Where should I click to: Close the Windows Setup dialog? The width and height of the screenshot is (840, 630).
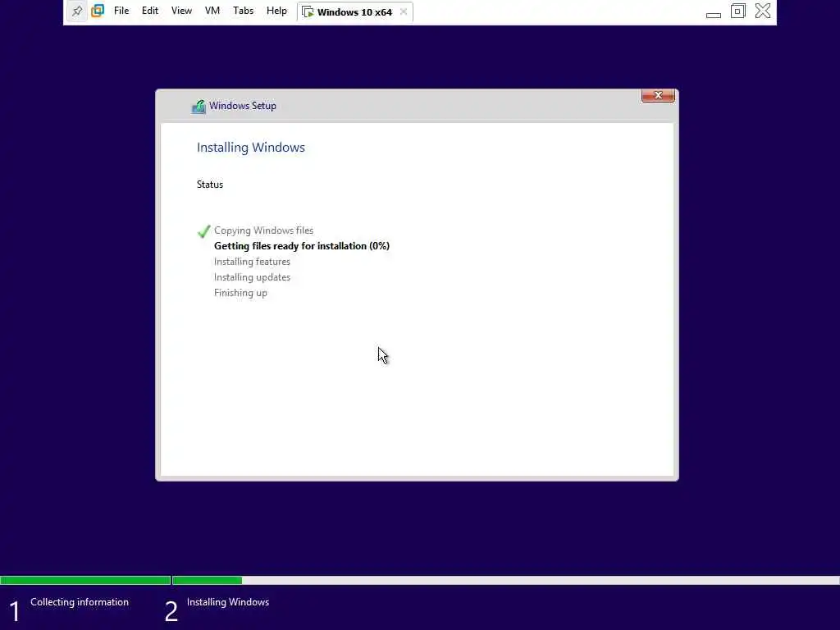[x=658, y=95]
